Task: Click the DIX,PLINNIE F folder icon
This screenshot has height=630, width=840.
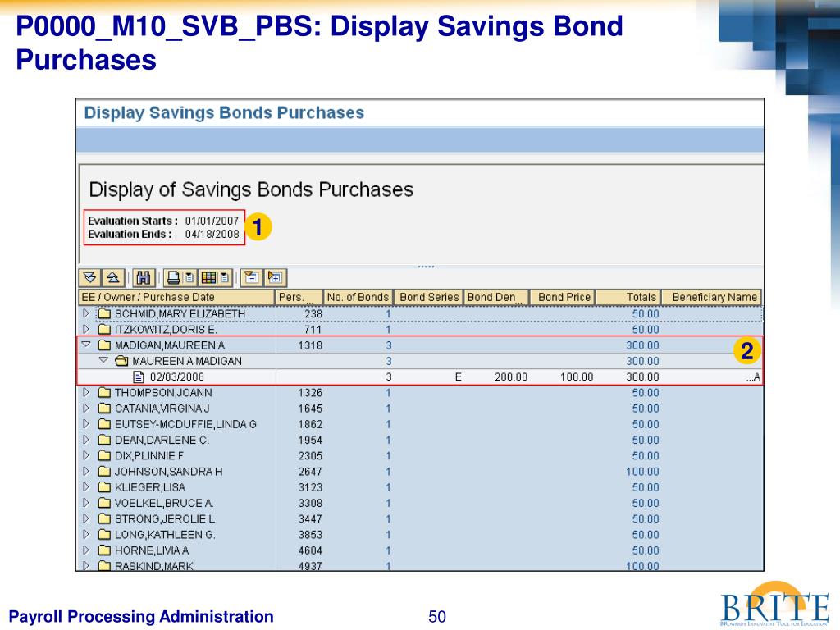Action: 104,456
